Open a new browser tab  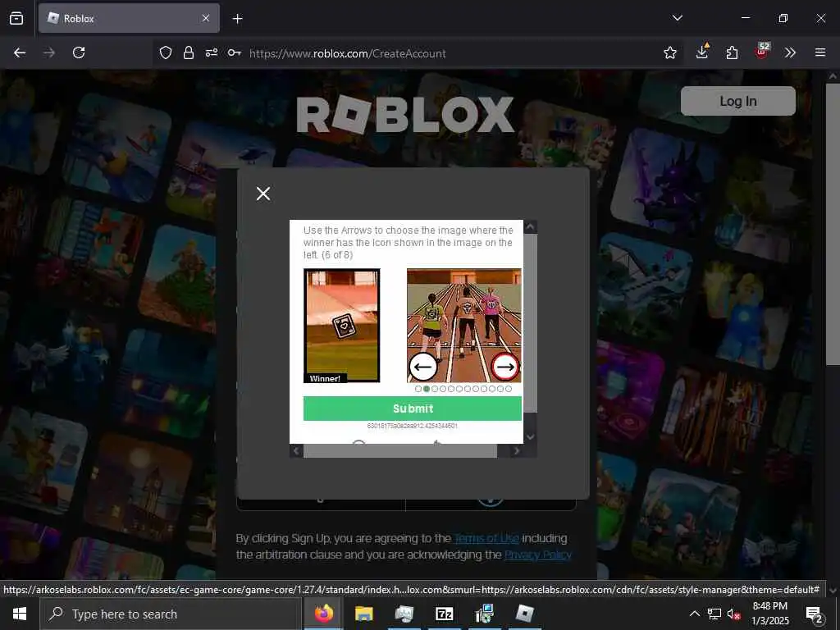(x=237, y=19)
